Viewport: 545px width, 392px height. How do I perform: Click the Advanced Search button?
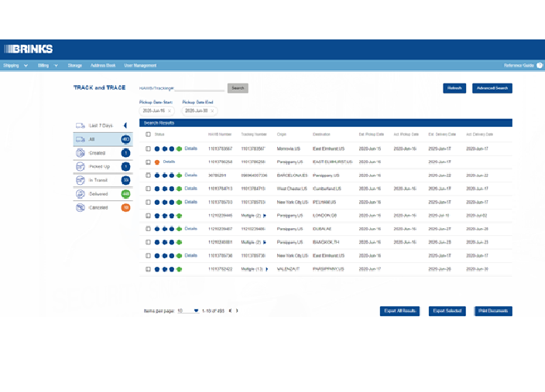point(492,88)
